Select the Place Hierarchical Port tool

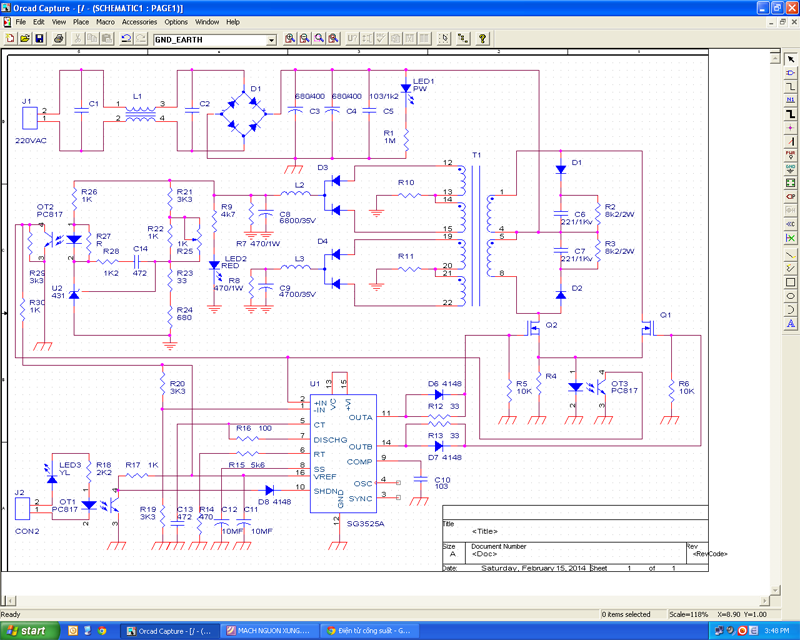coord(790,196)
